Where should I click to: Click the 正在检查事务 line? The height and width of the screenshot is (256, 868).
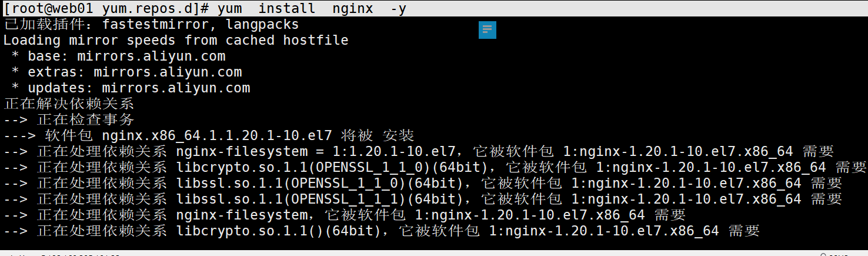69,120
